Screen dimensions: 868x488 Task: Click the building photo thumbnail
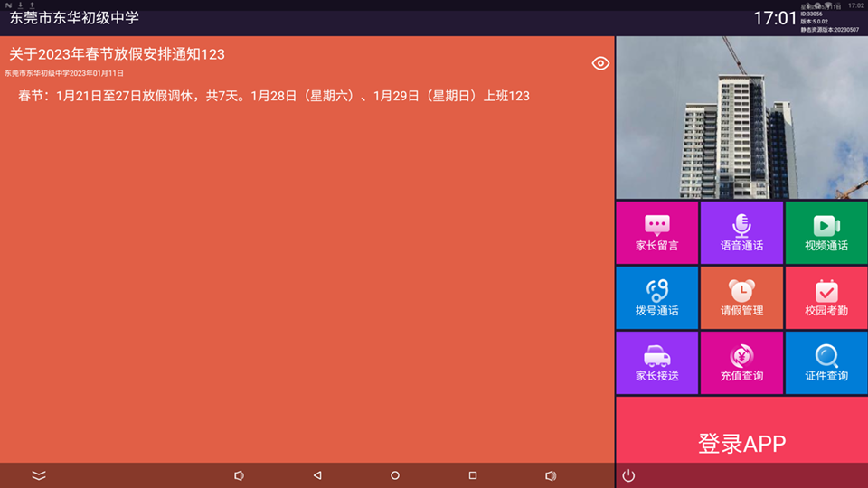tap(741, 117)
